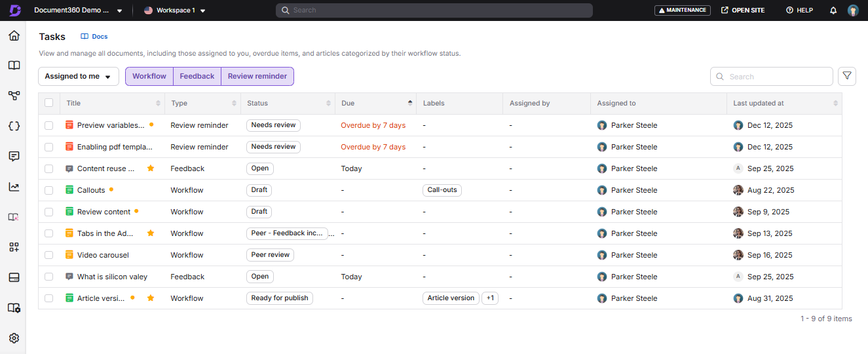The height and width of the screenshot is (354, 868).
Task: Click updater avatar for Aug 22, 2025
Action: pos(738,190)
